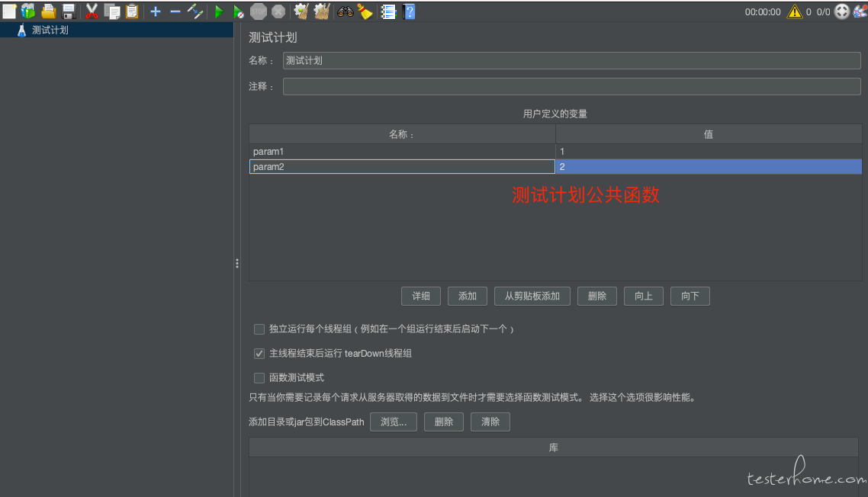Open Search with the binoculars icon
868x497 pixels.
[346, 11]
